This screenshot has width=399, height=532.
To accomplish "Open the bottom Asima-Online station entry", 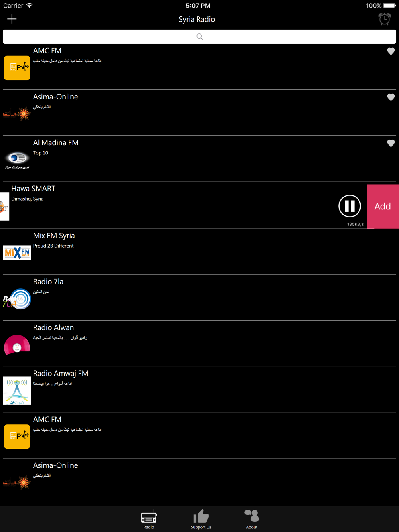I will click(x=199, y=481).
